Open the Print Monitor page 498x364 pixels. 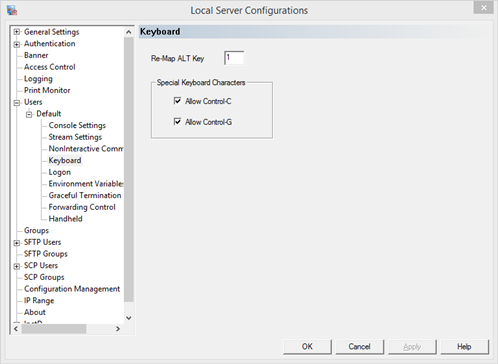pos(47,90)
